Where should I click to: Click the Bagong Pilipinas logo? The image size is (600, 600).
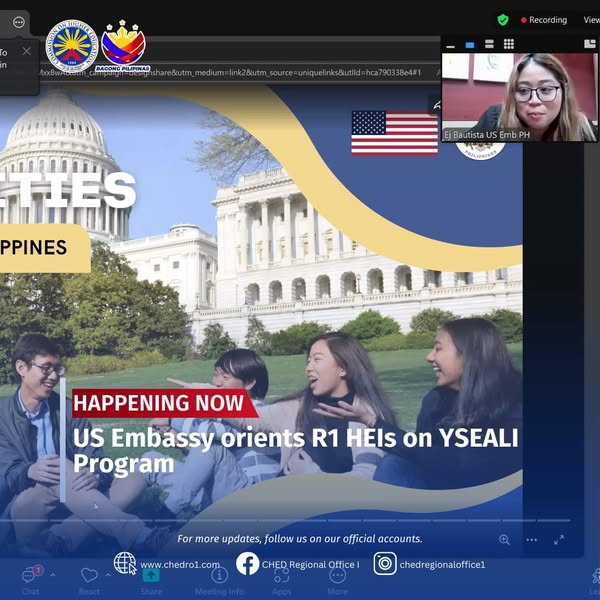point(123,46)
